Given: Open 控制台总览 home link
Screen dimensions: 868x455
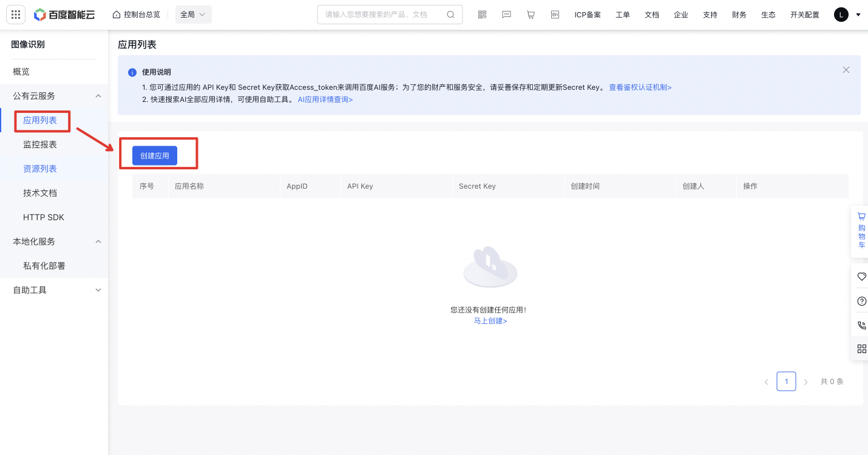Looking at the screenshot, I should [137, 15].
